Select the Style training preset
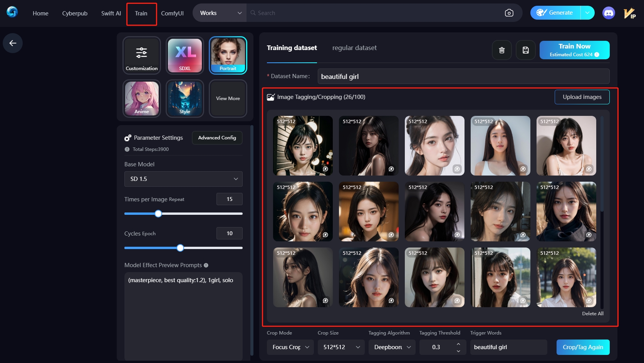The height and width of the screenshot is (363, 644). tap(185, 99)
